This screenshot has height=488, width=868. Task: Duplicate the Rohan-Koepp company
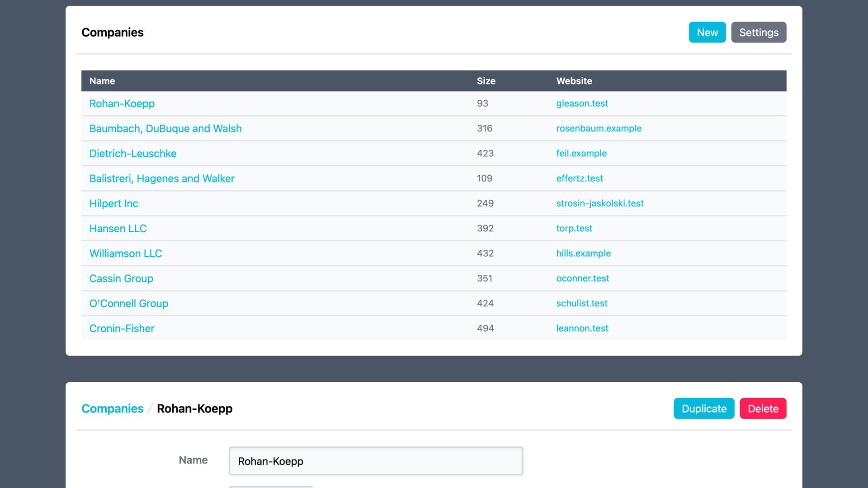[x=704, y=408]
